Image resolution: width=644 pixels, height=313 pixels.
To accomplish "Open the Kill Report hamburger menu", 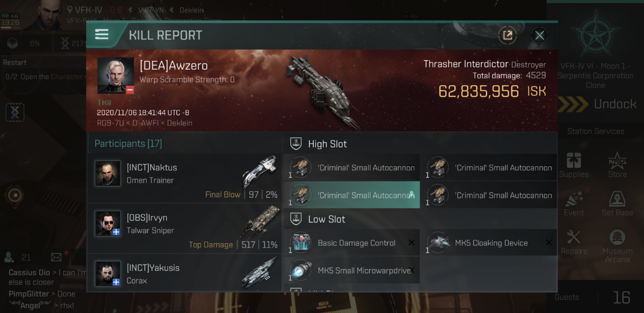I will click(x=102, y=34).
